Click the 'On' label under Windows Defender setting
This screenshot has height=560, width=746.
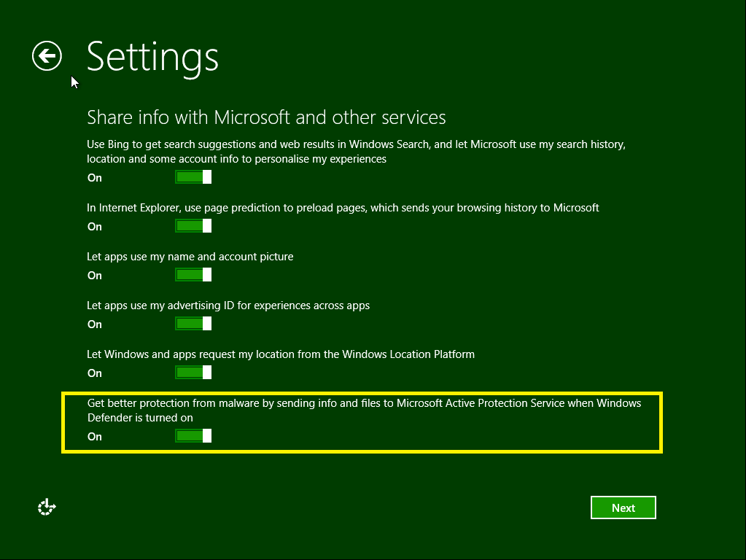click(95, 437)
